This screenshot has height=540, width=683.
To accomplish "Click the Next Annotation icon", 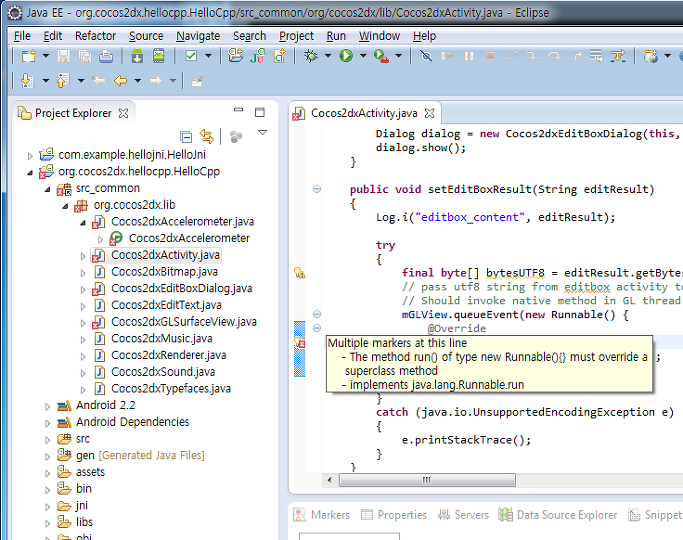I will (27, 81).
